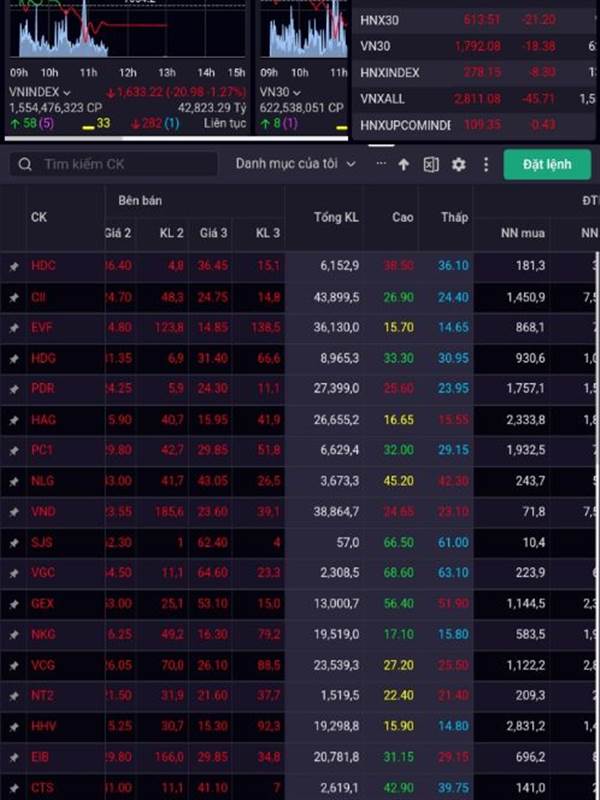Image resolution: width=600 pixels, height=800 pixels.
Task: Open stock symbol PC1
Action: click(x=42, y=451)
